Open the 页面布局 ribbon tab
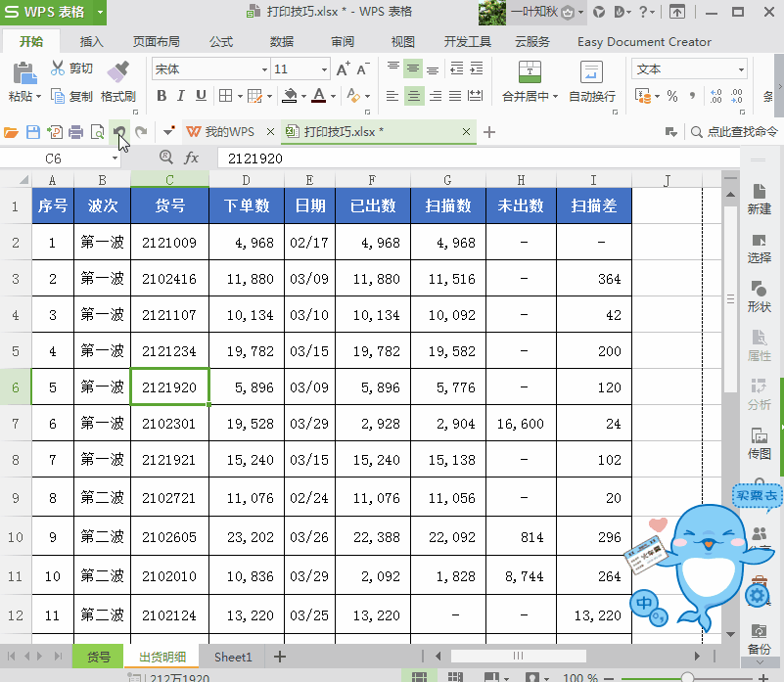Screen dimensions: 784x682 click(156, 42)
